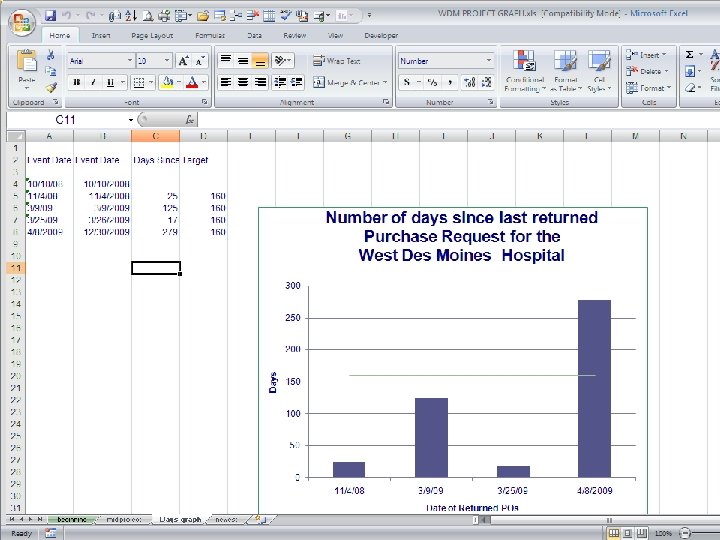Click Increase Indent icon
Screen dimensions: 720x540
pos(297,82)
